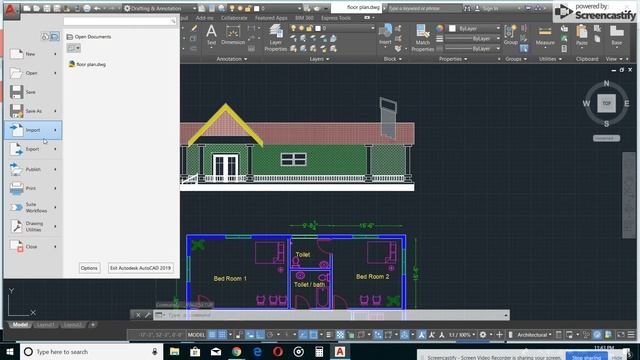Image resolution: width=640 pixels, height=360 pixels.
Task: Open the document view options dropdown
Action: 73,48
